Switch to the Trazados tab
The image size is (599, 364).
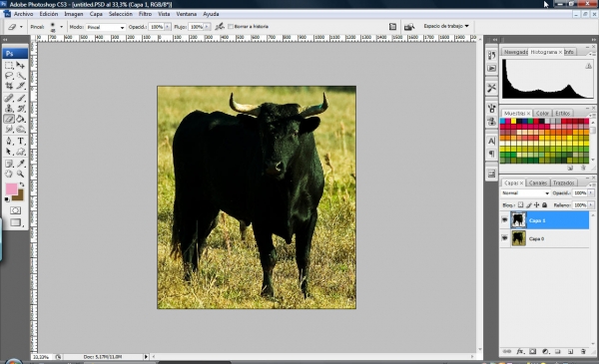pyautogui.click(x=563, y=182)
